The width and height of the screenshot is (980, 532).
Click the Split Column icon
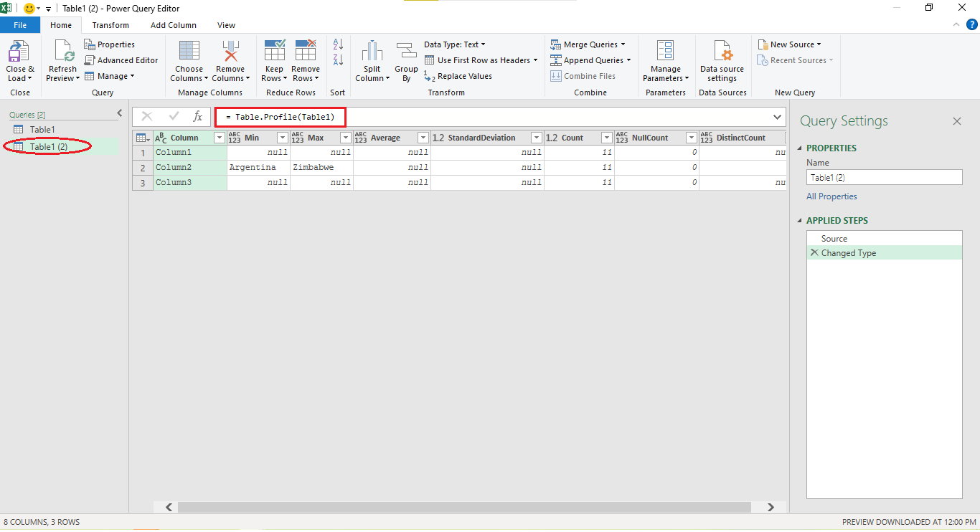pyautogui.click(x=372, y=52)
